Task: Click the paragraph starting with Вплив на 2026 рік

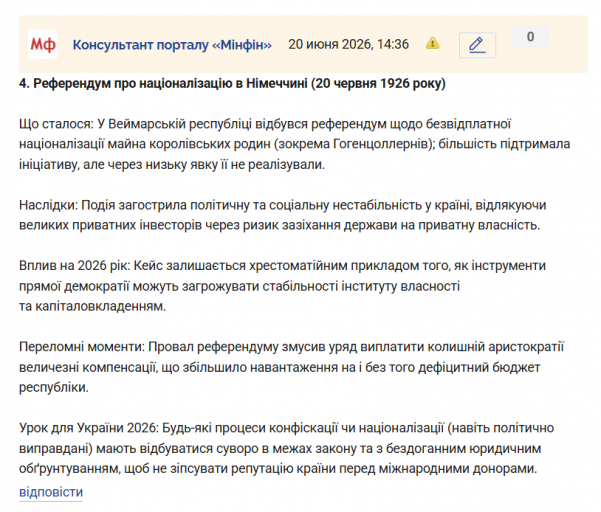Action: pos(282,286)
